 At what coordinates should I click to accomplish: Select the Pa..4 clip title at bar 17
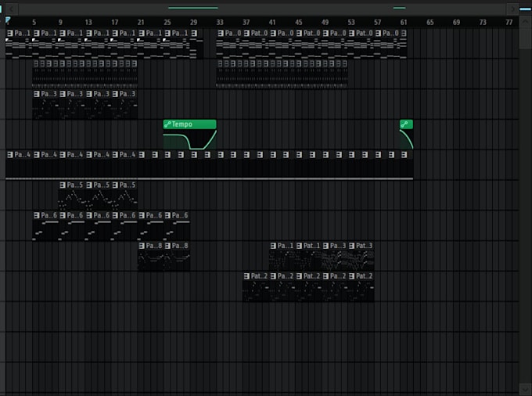(128, 155)
